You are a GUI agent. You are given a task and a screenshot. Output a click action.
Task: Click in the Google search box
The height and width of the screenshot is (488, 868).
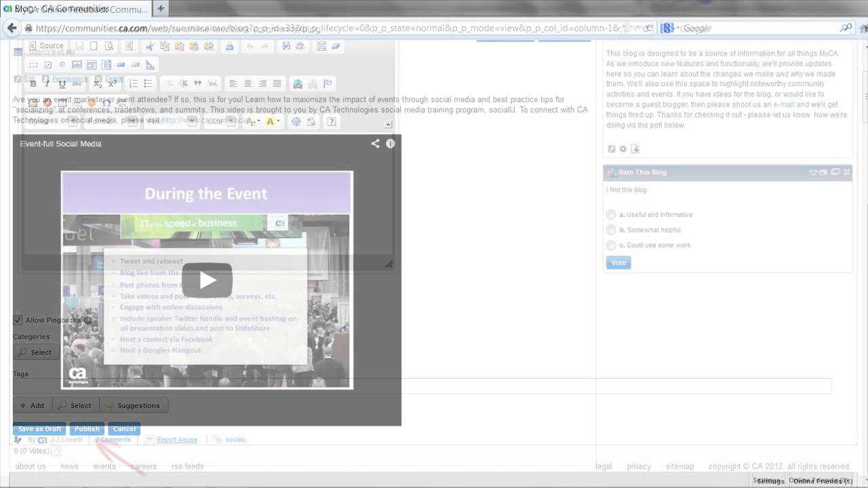point(756,28)
